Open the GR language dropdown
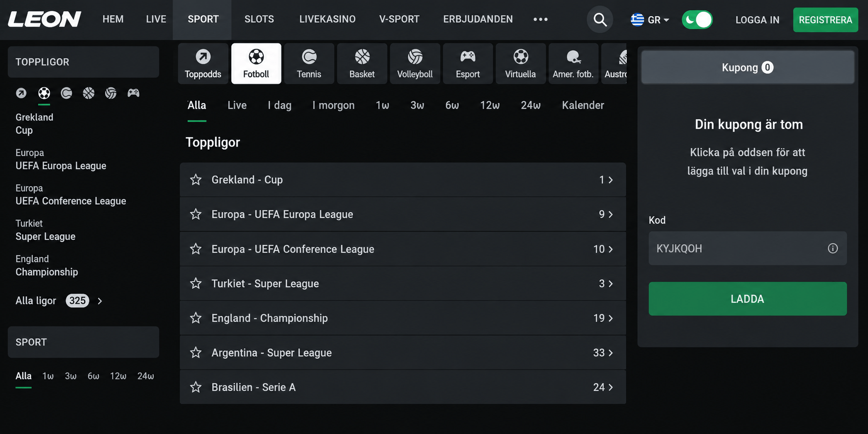The height and width of the screenshot is (434, 868). click(x=650, y=20)
